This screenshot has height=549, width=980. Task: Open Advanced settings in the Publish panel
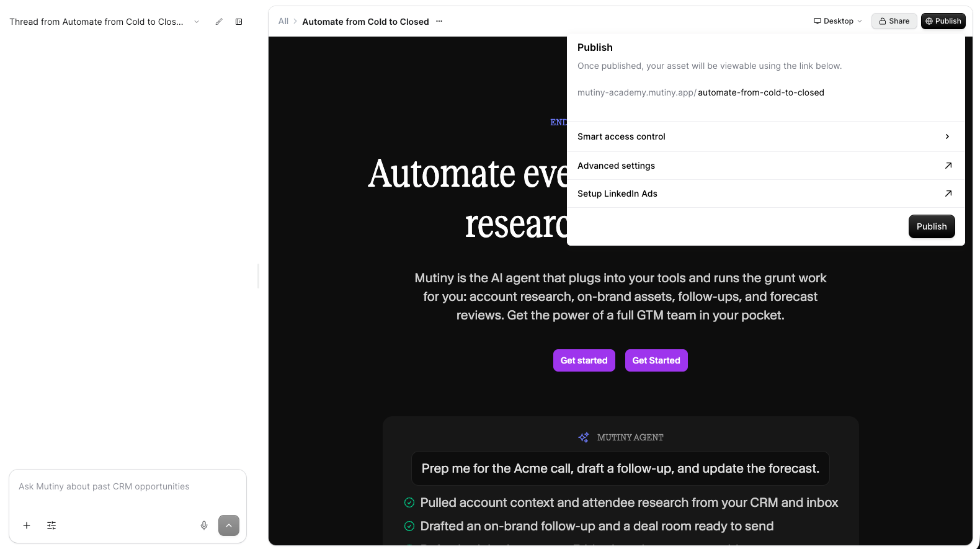coord(765,166)
